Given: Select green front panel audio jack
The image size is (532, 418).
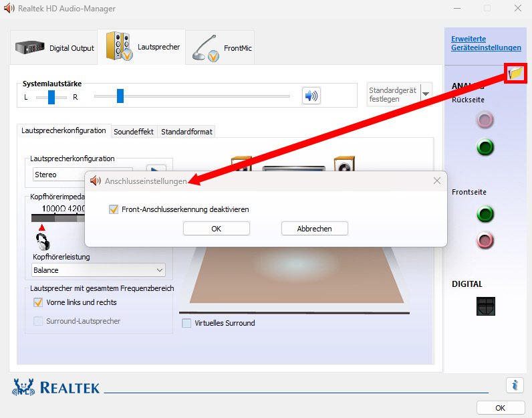Looking at the screenshot, I should click(485, 214).
